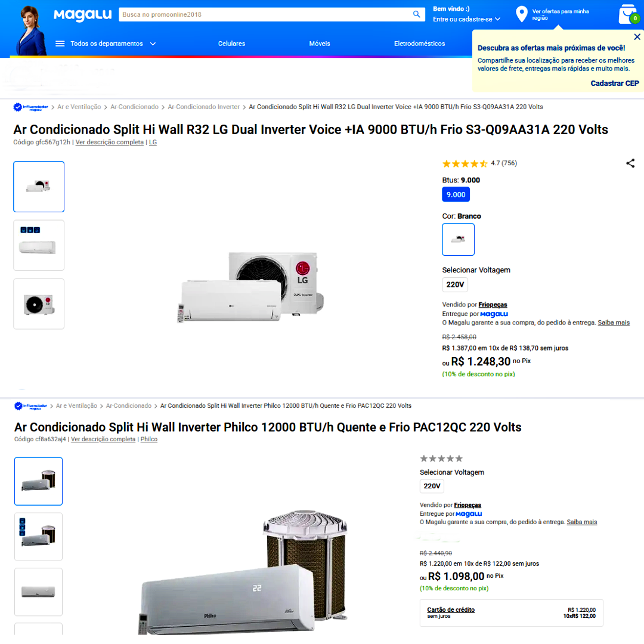Viewport: 644px width, 644px height.
Task: Click the Magalu logo
Action: [82, 15]
